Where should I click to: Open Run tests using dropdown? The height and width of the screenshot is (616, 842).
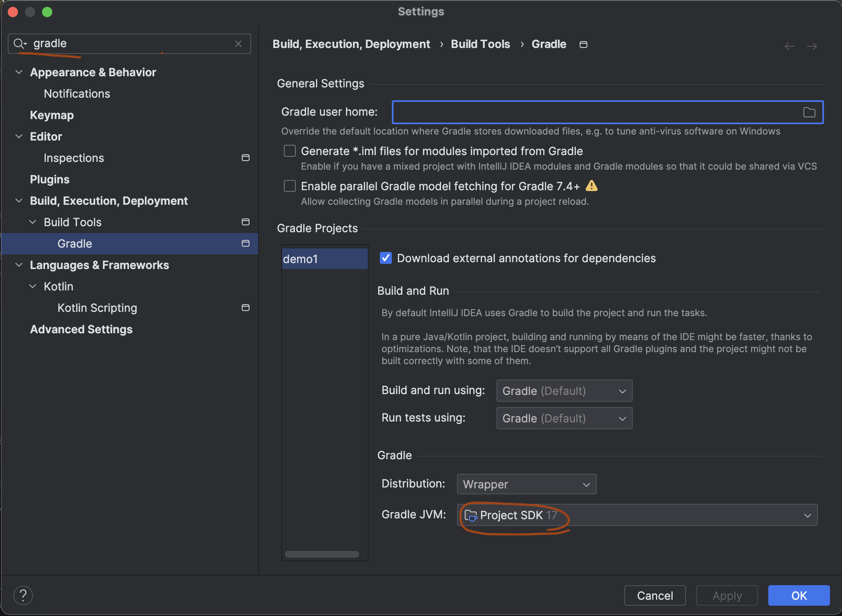coord(564,418)
